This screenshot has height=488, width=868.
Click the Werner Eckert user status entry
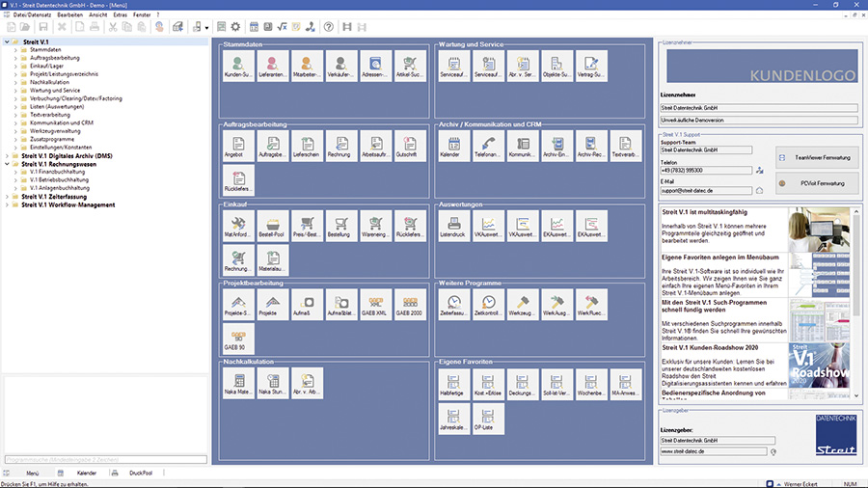(x=800, y=484)
